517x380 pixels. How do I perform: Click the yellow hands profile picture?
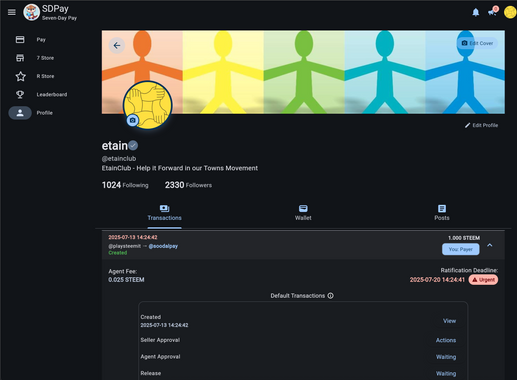[148, 105]
